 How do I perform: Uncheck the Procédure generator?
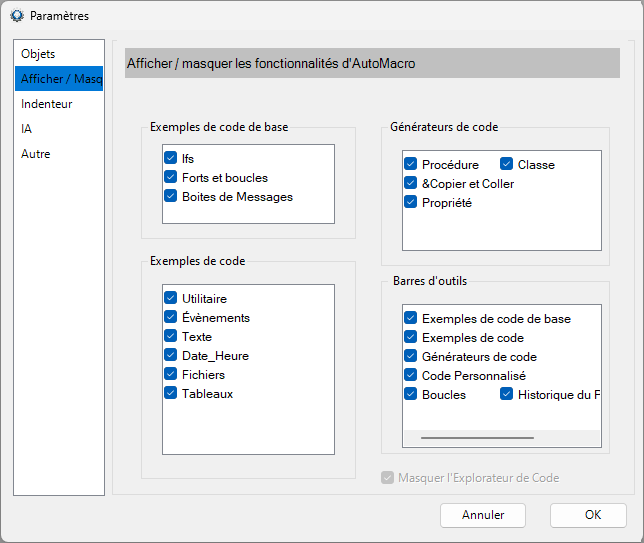pos(410,164)
